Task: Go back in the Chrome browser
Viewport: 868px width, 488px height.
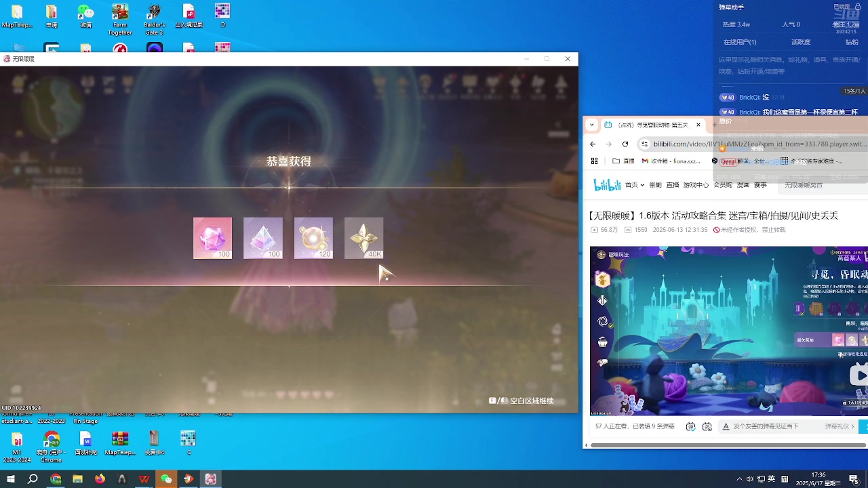Action: click(593, 144)
